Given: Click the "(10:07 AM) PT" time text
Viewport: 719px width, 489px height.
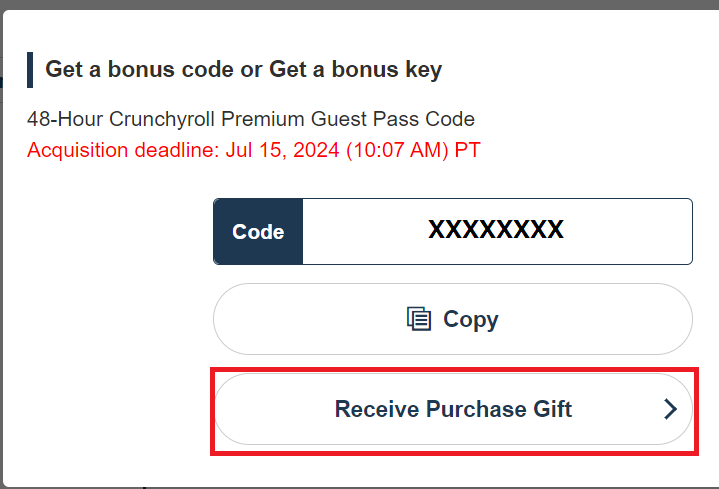Looking at the screenshot, I should coord(413,150).
